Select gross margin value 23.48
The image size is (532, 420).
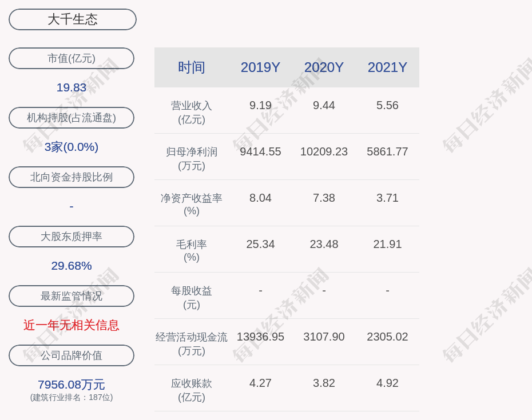pyautogui.click(x=324, y=244)
